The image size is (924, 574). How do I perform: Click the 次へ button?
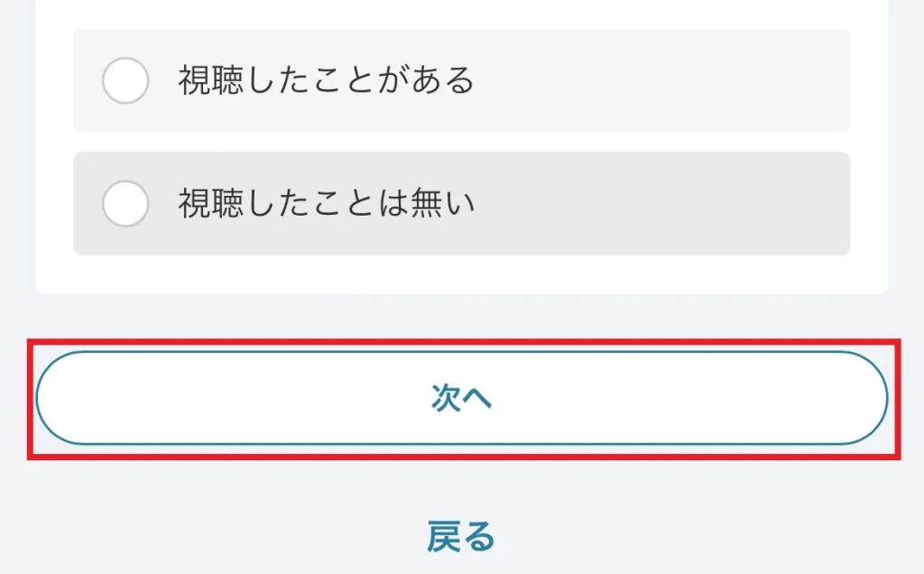(461, 398)
